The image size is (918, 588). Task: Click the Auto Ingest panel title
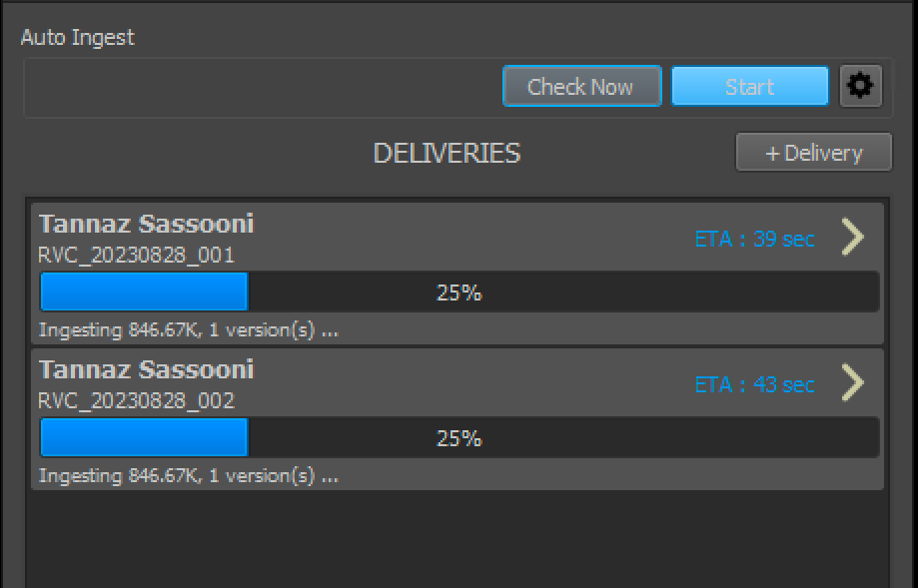(78, 38)
